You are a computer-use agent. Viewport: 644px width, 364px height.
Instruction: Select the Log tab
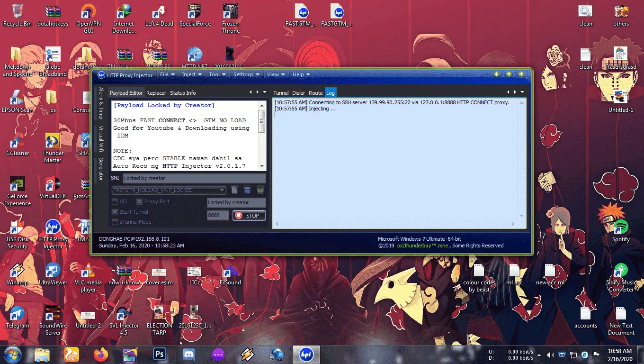(x=330, y=93)
